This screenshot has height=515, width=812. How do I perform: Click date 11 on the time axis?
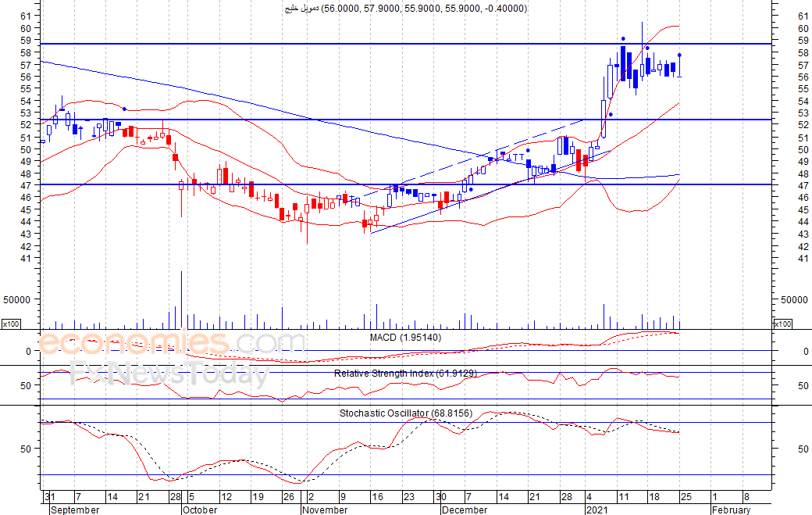[x=624, y=497]
